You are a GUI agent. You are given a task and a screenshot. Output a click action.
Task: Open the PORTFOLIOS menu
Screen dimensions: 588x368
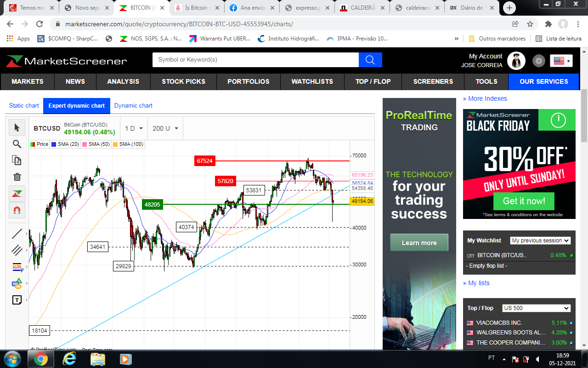tap(249, 81)
